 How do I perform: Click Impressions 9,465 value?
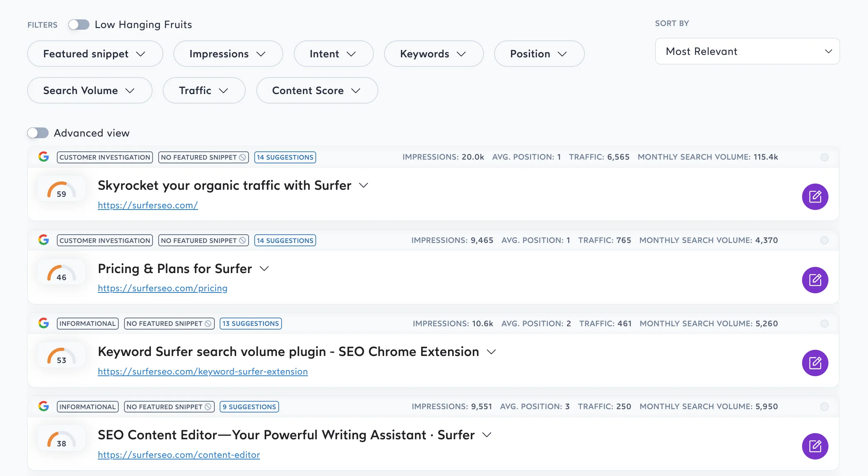pyautogui.click(x=482, y=240)
